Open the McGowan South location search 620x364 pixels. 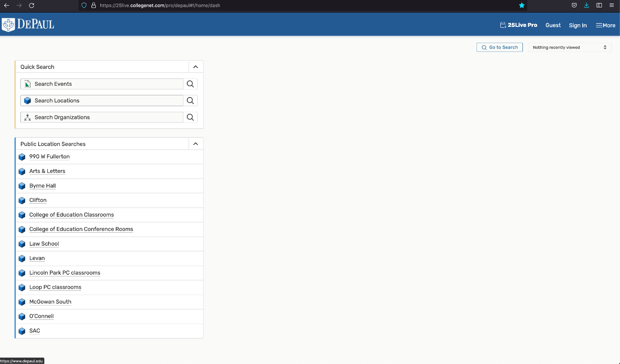[x=50, y=302]
